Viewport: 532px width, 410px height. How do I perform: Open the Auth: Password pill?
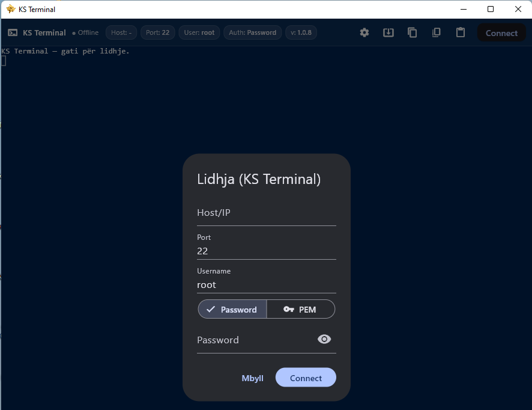[252, 32]
